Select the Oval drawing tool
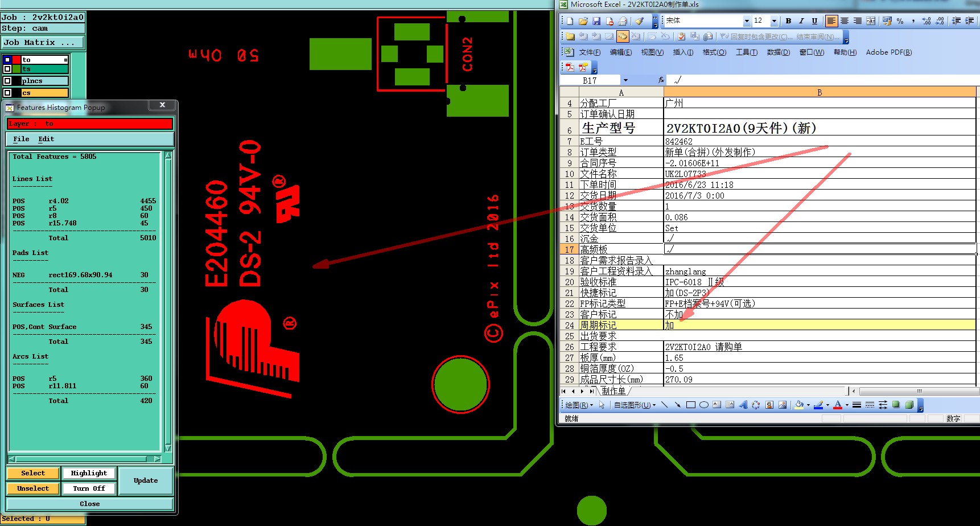 704,405
